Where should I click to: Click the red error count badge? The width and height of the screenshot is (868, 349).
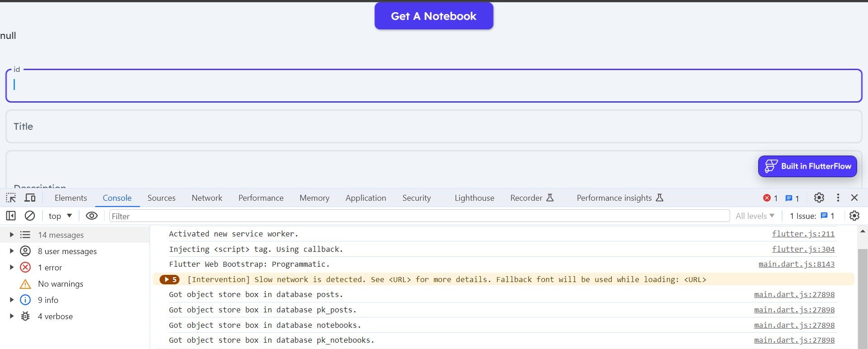tap(770, 198)
